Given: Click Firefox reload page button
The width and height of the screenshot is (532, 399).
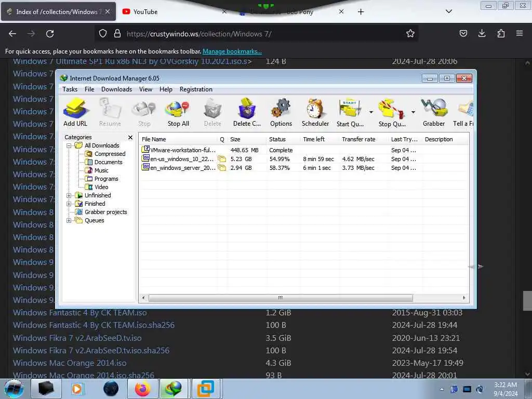Looking at the screenshot, I should [50, 34].
